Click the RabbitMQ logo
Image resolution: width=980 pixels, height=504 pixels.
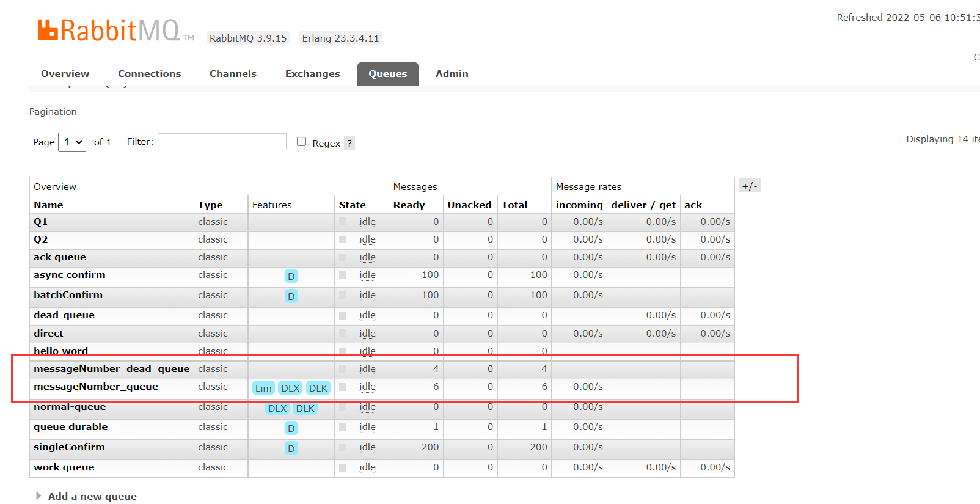pyautogui.click(x=115, y=31)
